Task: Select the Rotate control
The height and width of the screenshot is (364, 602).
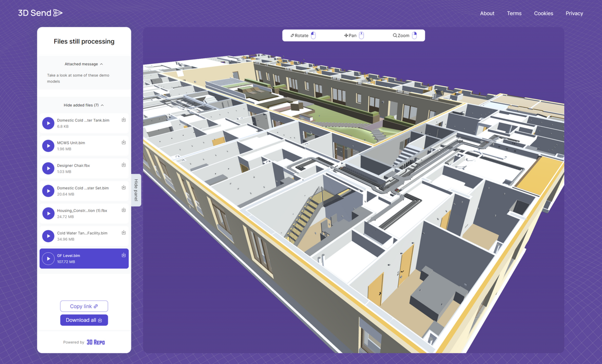Action: tap(303, 36)
